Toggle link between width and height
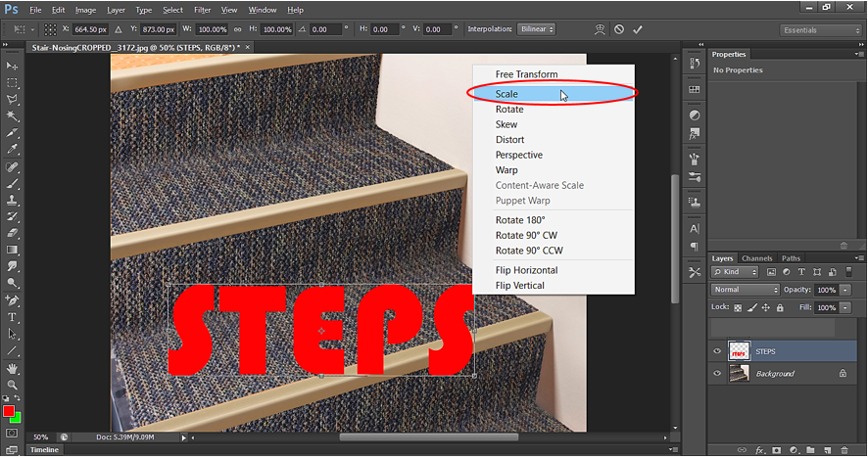The width and height of the screenshot is (868, 459). click(x=237, y=30)
